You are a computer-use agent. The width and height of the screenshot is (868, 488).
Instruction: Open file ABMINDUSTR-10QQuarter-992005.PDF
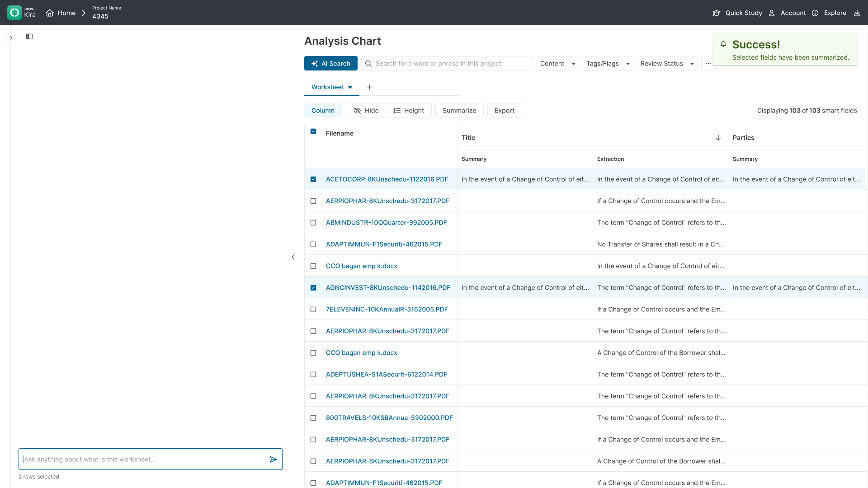click(386, 223)
